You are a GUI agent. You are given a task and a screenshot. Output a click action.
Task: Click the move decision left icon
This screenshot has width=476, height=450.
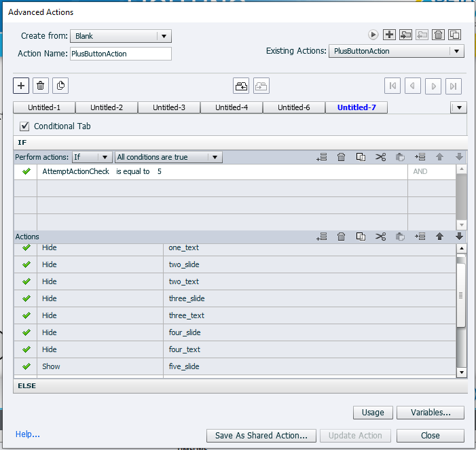tap(241, 86)
